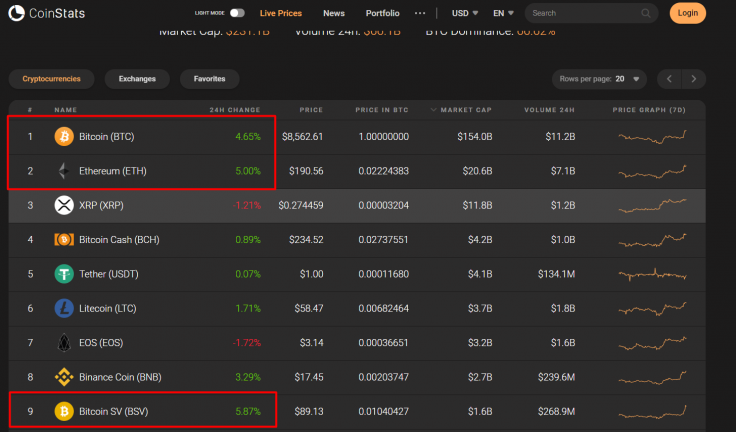Sort by the Name column header
Viewport: 736px width, 432px height.
tap(66, 110)
